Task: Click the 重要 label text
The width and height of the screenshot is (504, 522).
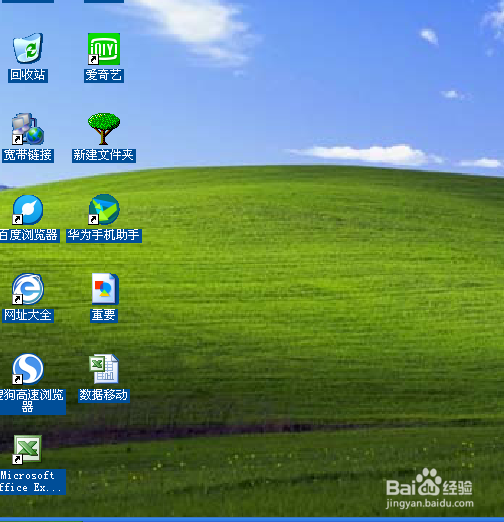Action: tap(104, 316)
